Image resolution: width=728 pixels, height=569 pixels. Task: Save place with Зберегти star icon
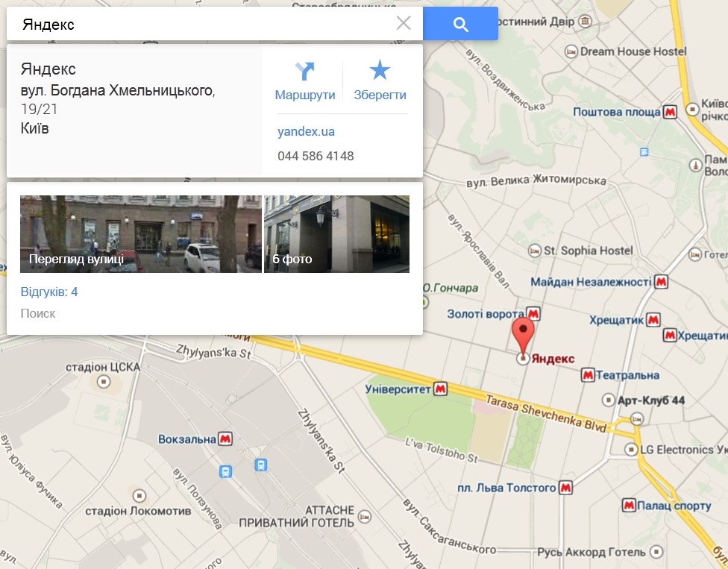pos(380,70)
